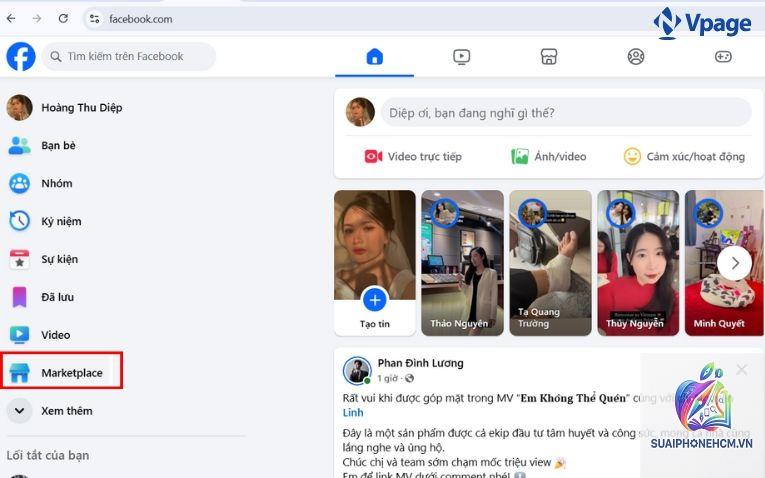This screenshot has width=765, height=478.
Task: Click the Bạn bè label
Action: pos(59,145)
